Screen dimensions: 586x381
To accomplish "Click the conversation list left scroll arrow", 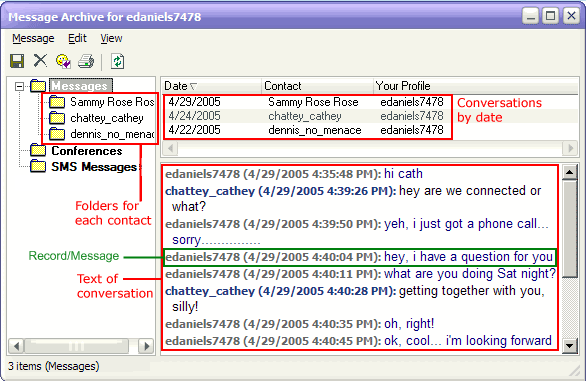I will 170,148.
